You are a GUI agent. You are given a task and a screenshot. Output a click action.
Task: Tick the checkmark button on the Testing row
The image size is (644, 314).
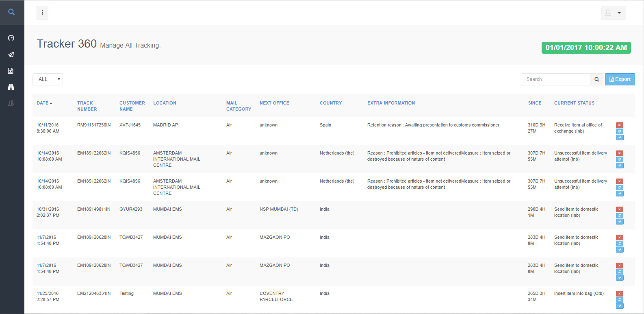(620, 306)
